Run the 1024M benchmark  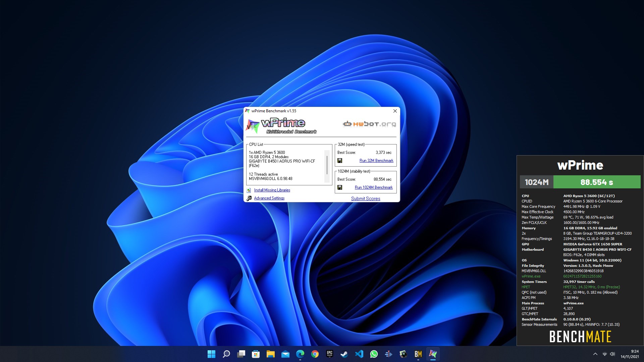[374, 187]
